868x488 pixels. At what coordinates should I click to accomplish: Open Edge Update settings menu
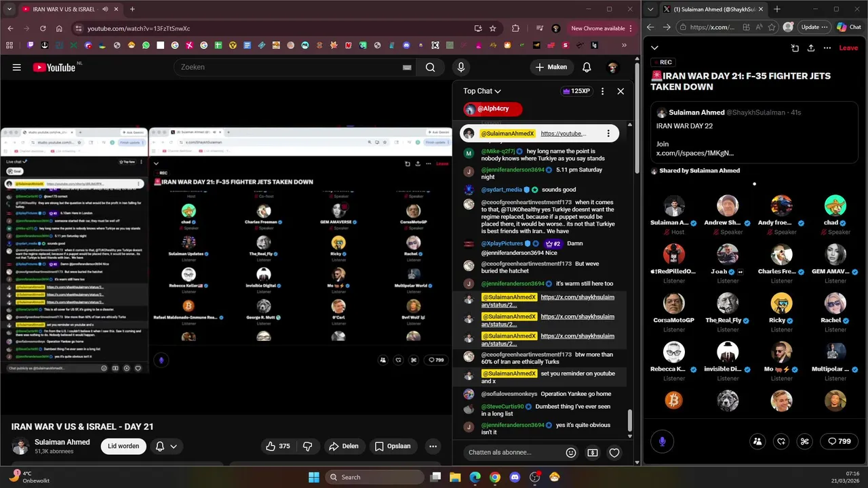814,27
